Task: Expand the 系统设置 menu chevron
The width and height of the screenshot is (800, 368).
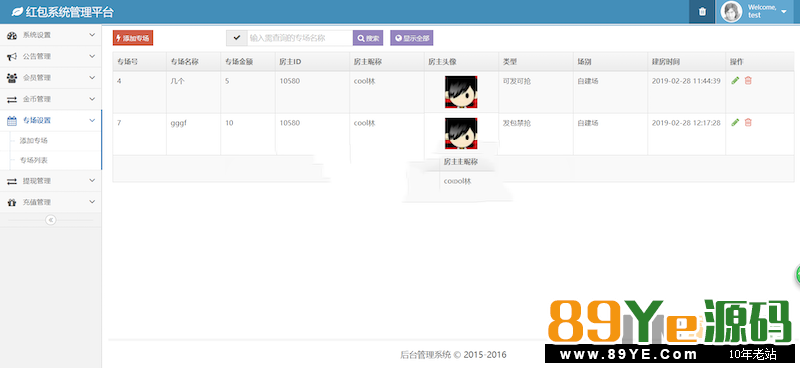Action: coord(92,35)
